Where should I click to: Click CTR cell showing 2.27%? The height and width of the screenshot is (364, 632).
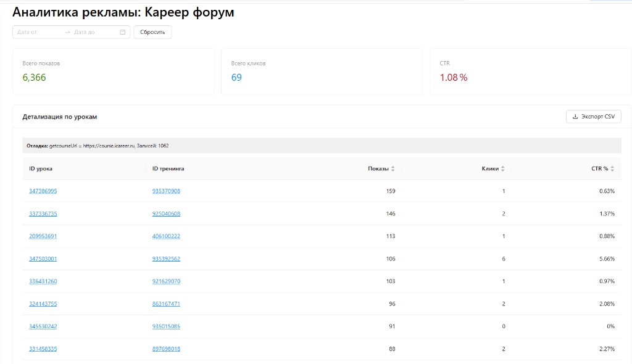click(x=607, y=349)
